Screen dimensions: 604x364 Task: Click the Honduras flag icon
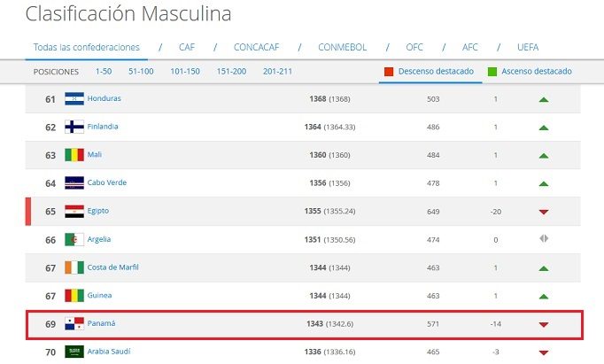pos(74,98)
